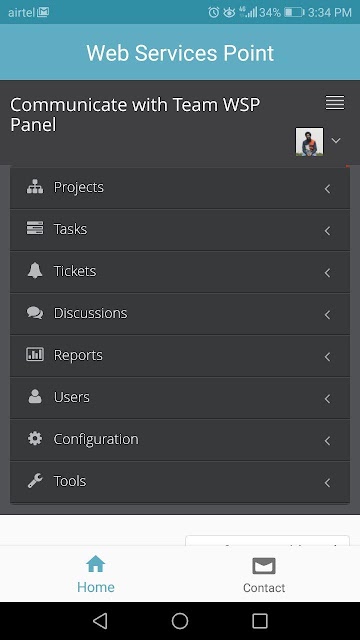Expand the Reports submenu arrow
360x640 pixels.
[327, 357]
